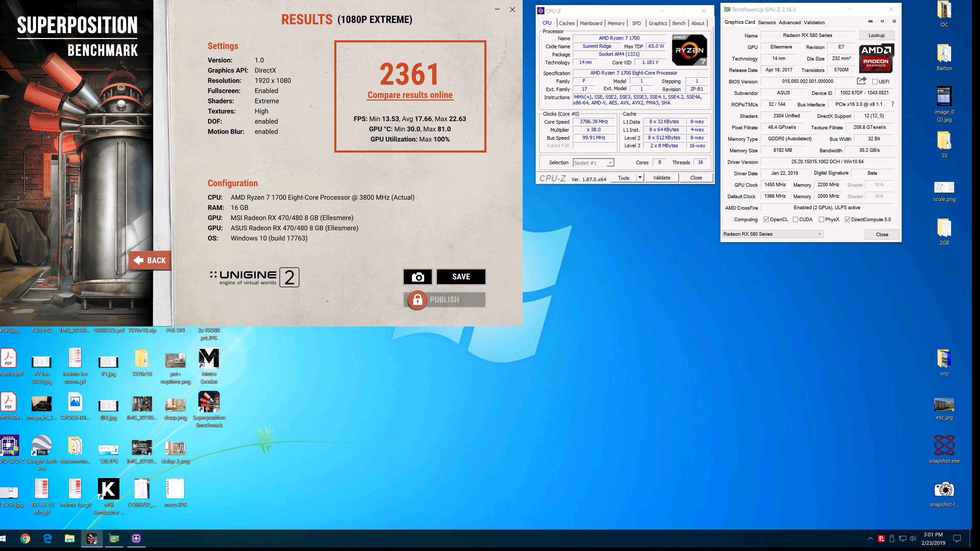Image resolution: width=980 pixels, height=551 pixels.
Task: Select the OC folder on desktop
Action: point(944,14)
